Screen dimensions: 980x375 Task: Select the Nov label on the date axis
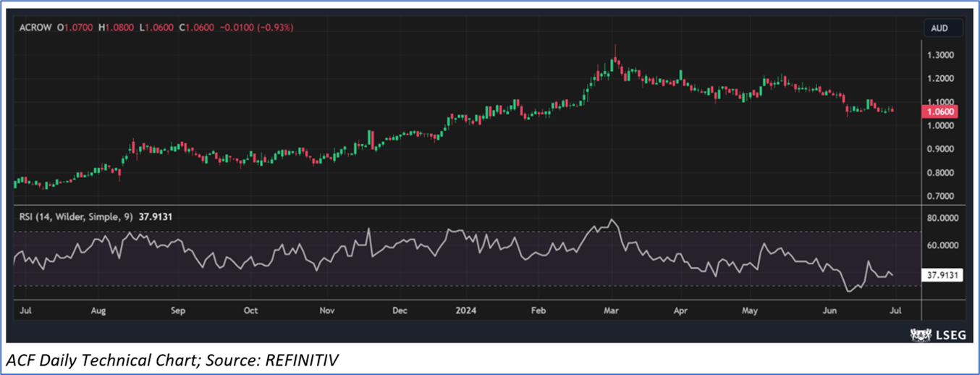click(326, 311)
